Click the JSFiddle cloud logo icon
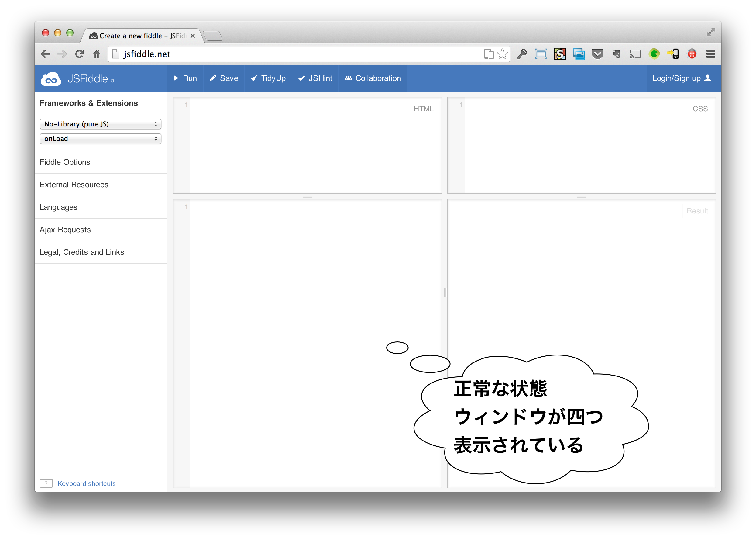 tap(52, 78)
